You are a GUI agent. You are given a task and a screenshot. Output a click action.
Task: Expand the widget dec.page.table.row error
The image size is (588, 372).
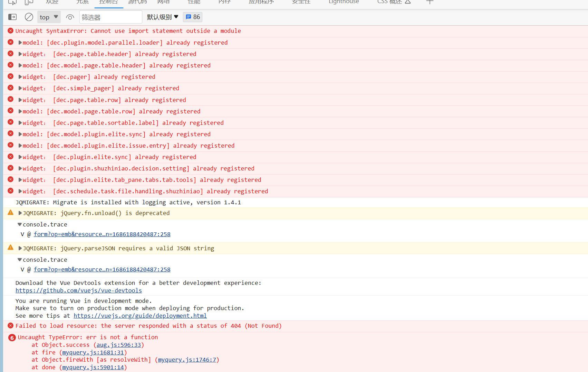point(20,100)
